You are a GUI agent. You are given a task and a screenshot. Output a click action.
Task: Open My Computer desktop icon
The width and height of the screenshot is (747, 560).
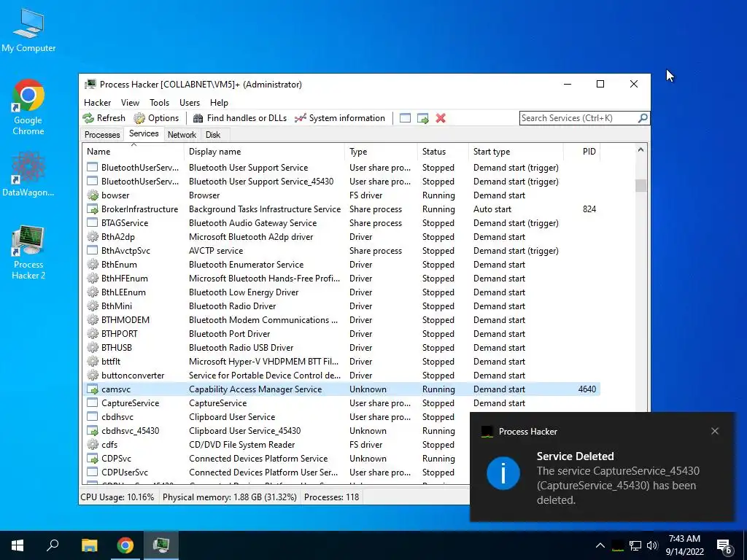pyautogui.click(x=28, y=29)
